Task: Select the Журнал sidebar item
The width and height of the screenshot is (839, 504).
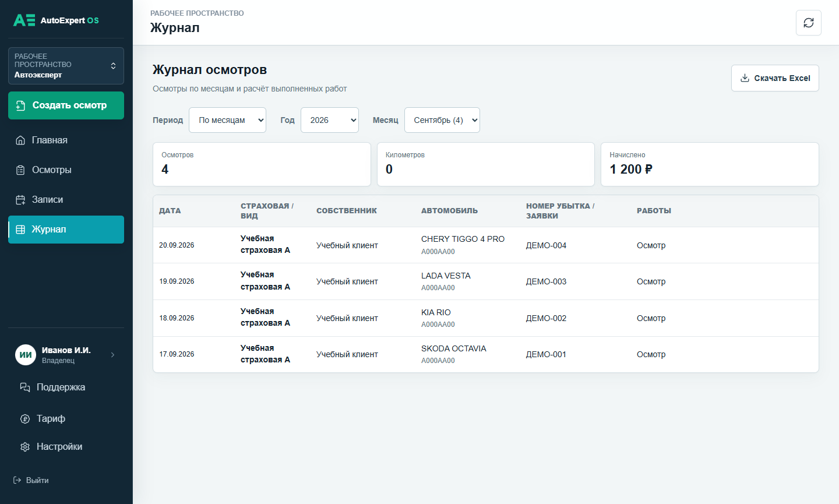Action: pyautogui.click(x=66, y=230)
